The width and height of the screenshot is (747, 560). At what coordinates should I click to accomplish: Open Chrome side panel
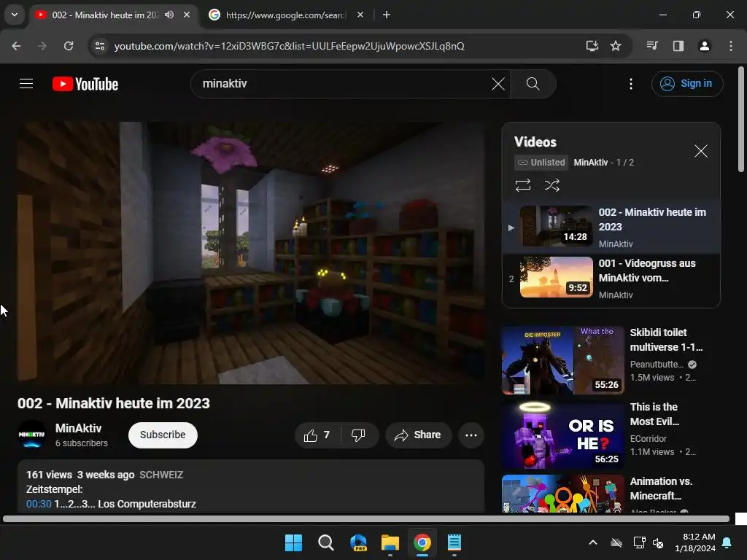pyautogui.click(x=678, y=46)
